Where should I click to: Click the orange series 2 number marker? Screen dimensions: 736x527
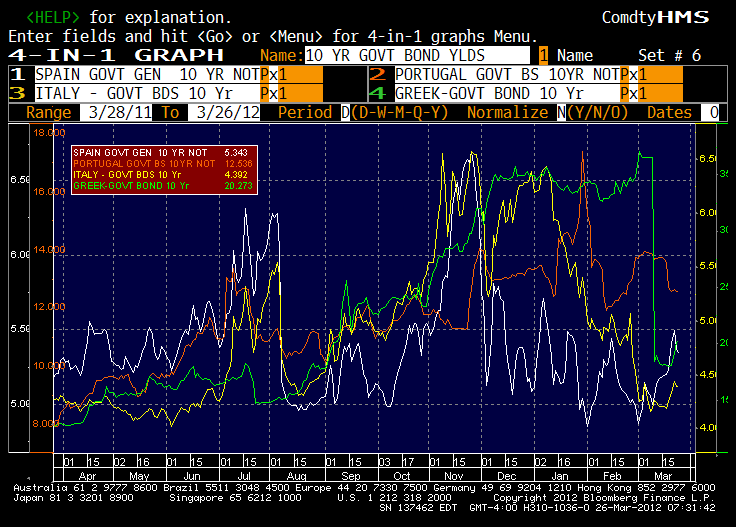pyautogui.click(x=376, y=74)
